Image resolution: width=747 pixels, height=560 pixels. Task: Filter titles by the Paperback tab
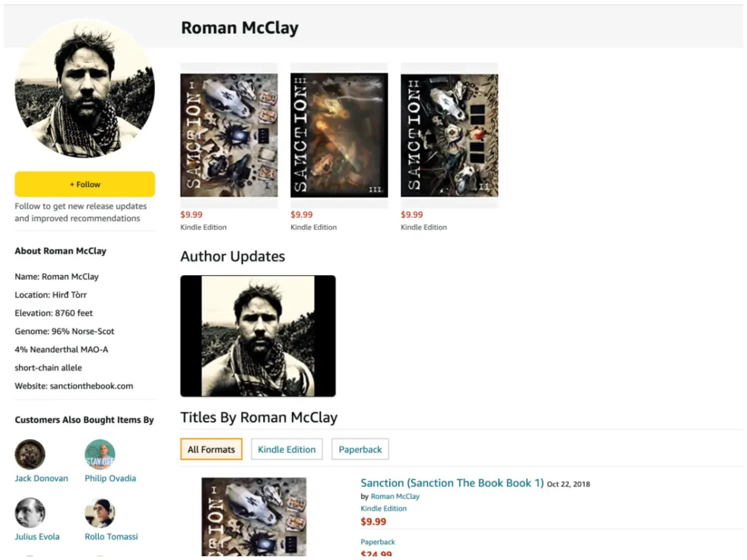tap(360, 449)
